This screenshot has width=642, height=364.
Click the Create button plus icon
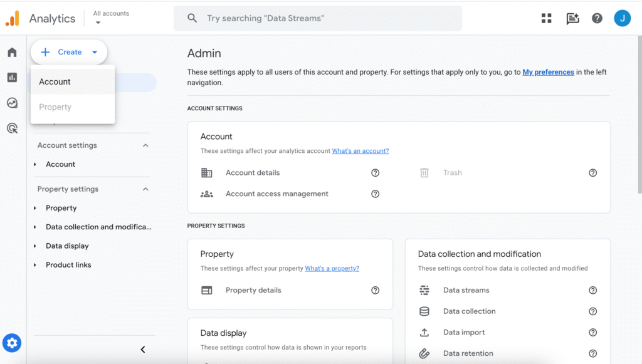point(45,52)
